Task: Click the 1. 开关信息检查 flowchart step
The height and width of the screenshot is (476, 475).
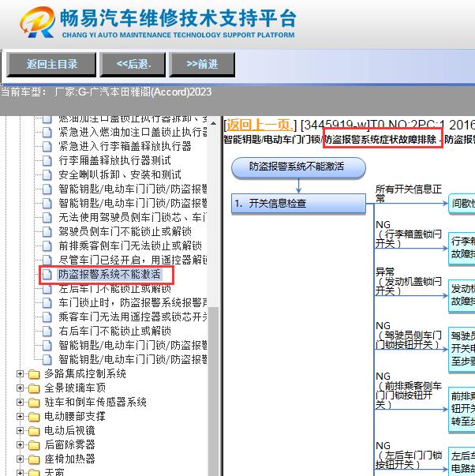Action: point(298,204)
